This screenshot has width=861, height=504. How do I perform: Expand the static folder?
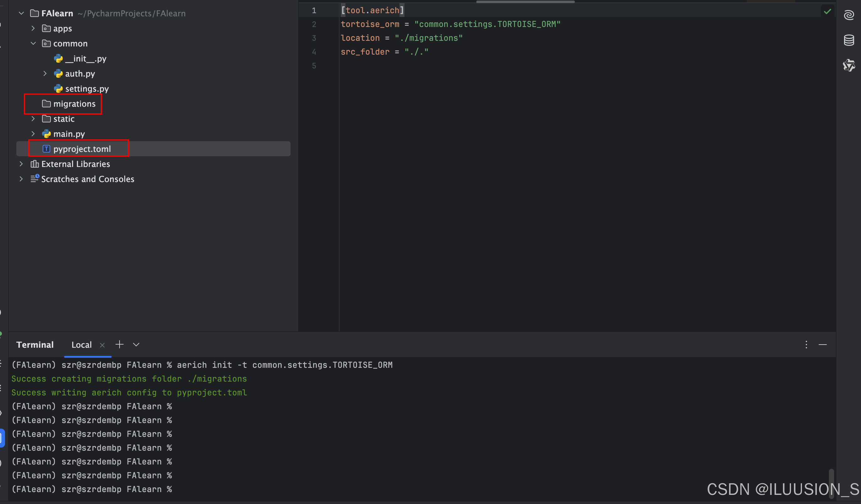33,119
